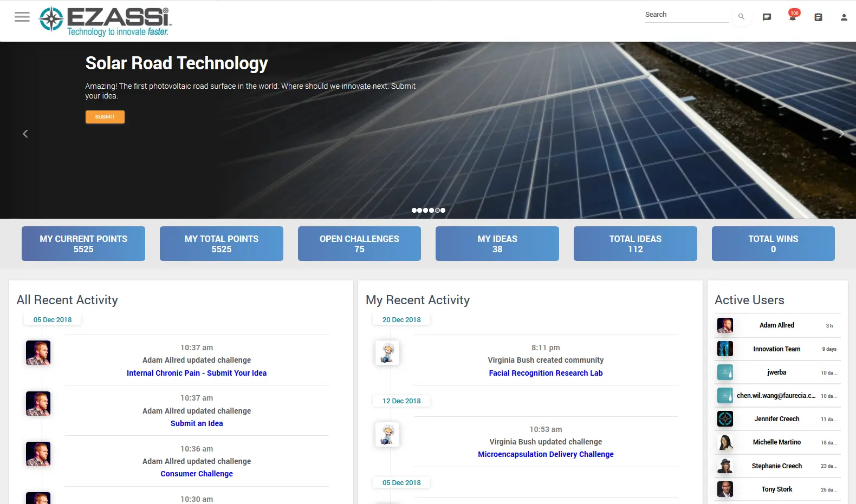Select the third carousel dot

click(x=426, y=210)
